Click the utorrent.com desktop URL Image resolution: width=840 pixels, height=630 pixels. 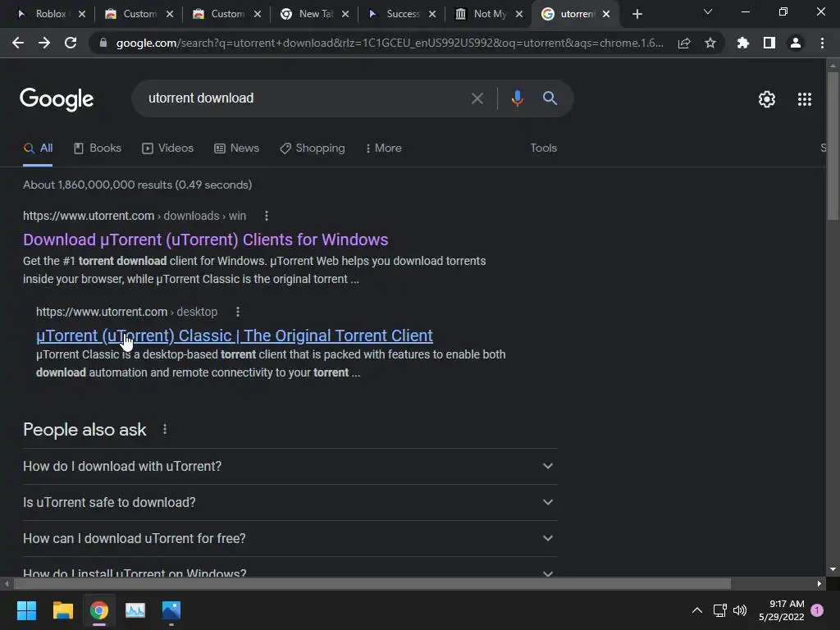127,312
